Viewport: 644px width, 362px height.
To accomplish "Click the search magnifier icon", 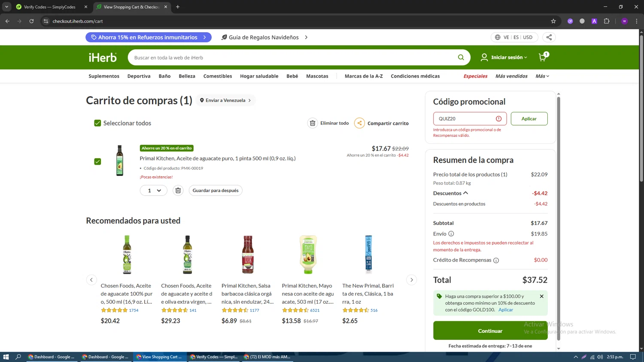I will click(461, 57).
